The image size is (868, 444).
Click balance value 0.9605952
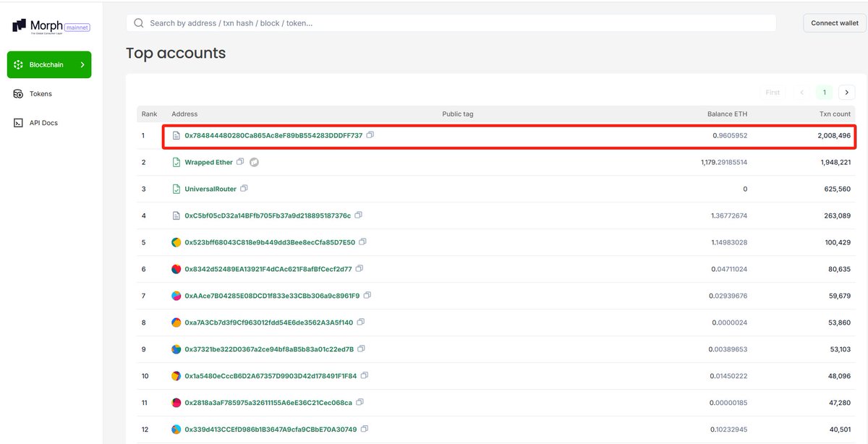730,136
